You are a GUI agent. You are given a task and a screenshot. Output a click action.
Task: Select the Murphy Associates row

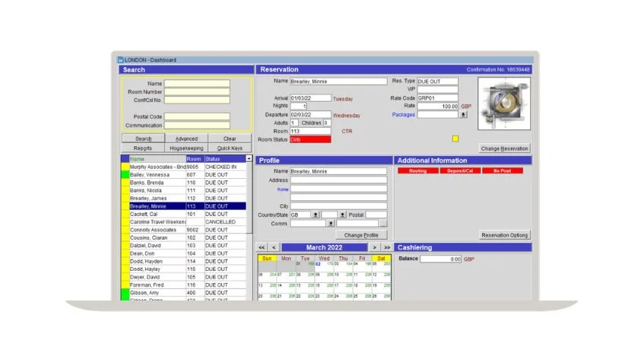coord(183,167)
